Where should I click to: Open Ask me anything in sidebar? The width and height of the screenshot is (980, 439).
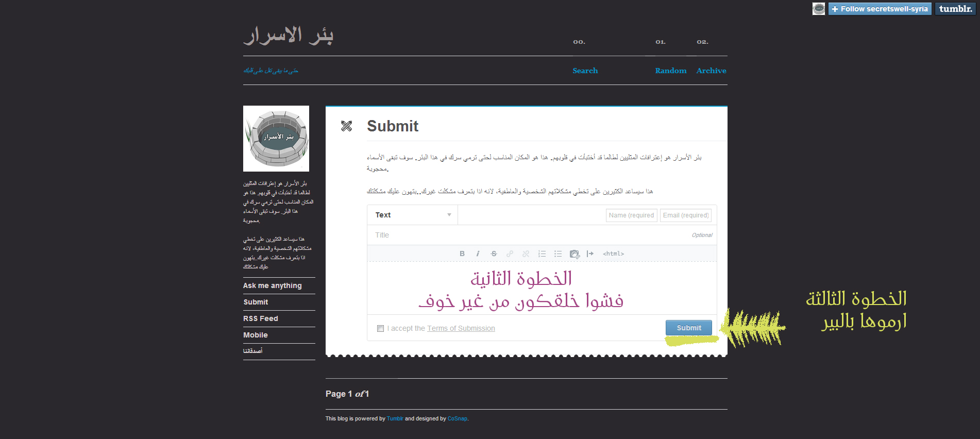pyautogui.click(x=273, y=285)
